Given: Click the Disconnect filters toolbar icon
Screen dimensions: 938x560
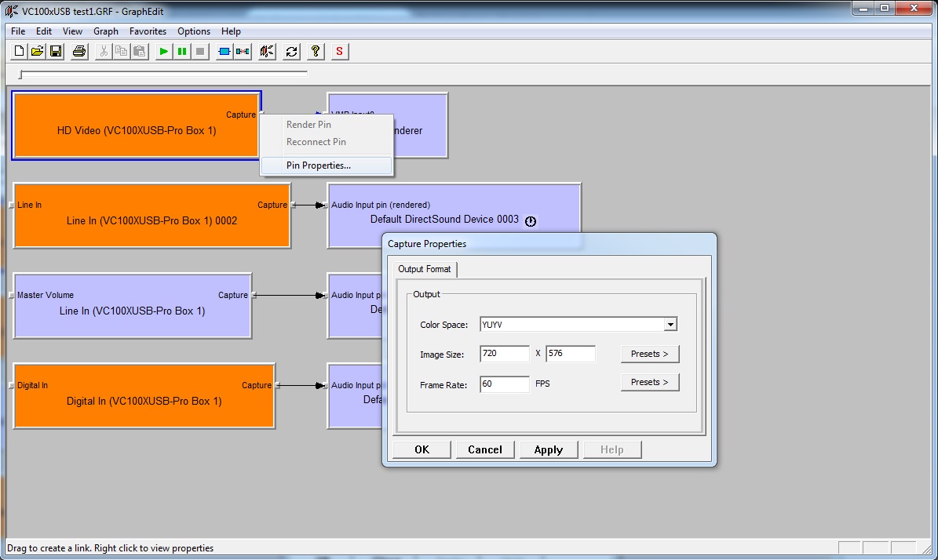Looking at the screenshot, I should point(243,52).
